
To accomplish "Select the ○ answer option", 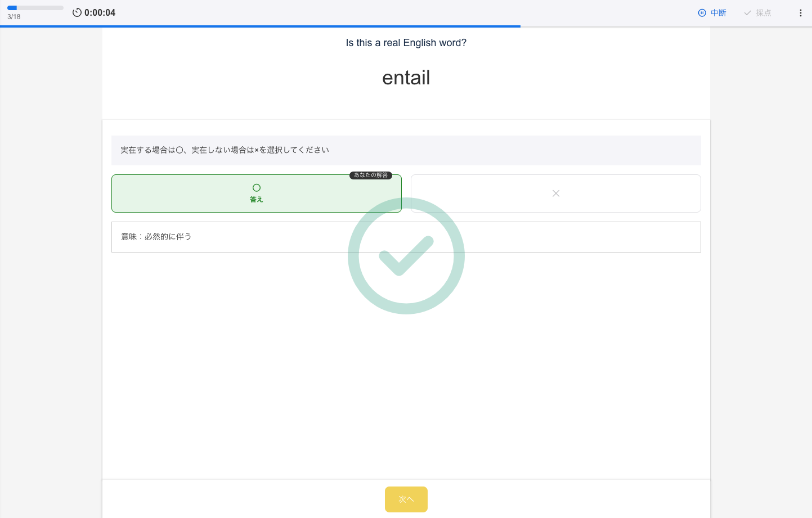I will tap(257, 193).
